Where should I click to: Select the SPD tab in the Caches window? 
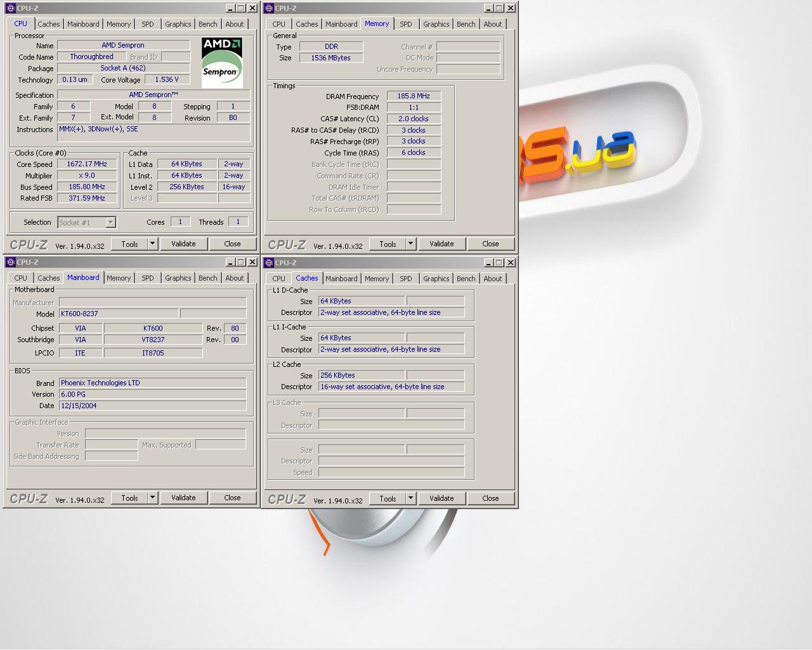[x=406, y=279]
